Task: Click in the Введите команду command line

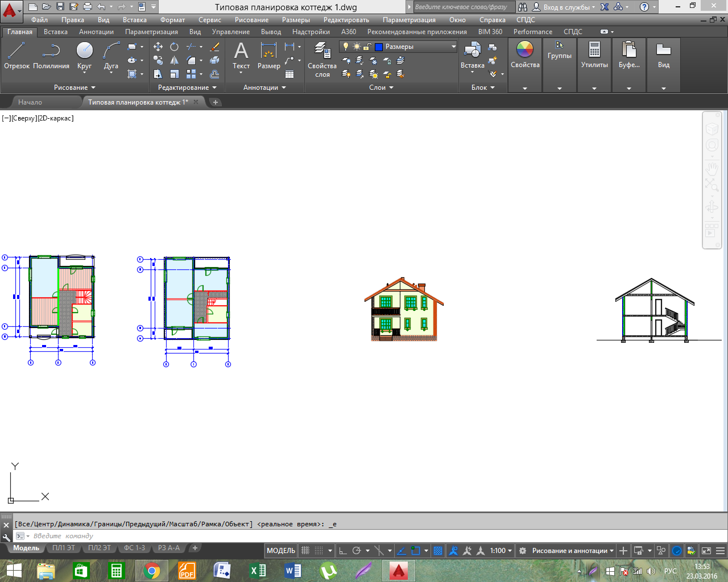Action: (x=370, y=536)
